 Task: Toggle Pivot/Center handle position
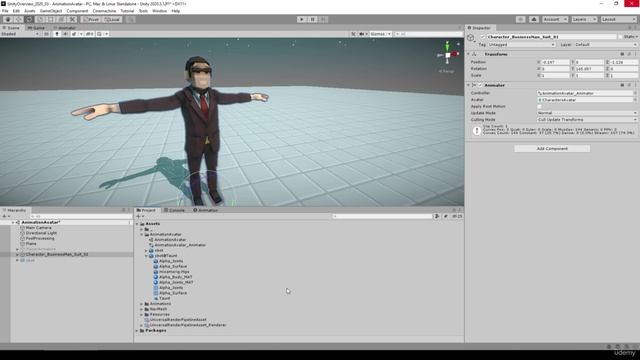[91, 19]
